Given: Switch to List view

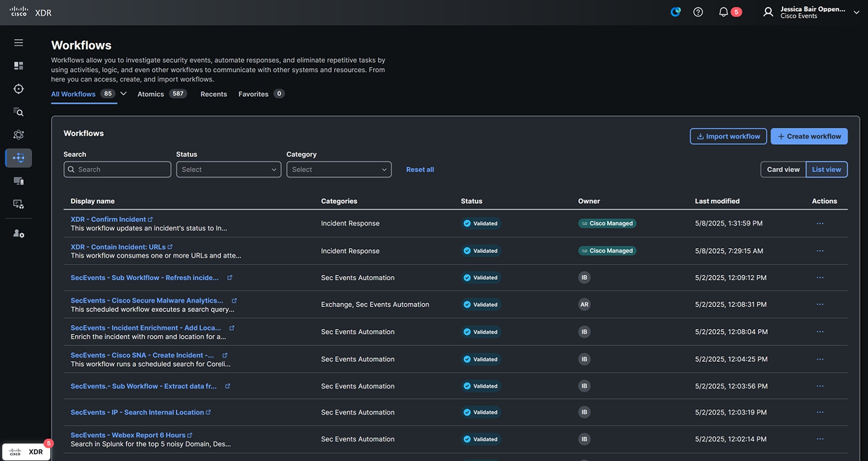Looking at the screenshot, I should [x=827, y=169].
